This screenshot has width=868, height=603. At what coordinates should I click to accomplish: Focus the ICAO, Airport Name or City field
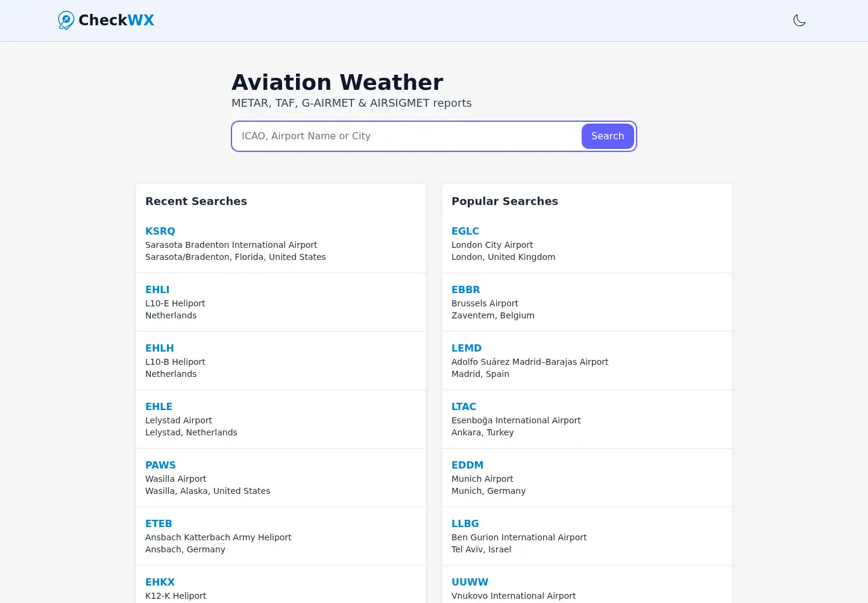click(x=407, y=136)
